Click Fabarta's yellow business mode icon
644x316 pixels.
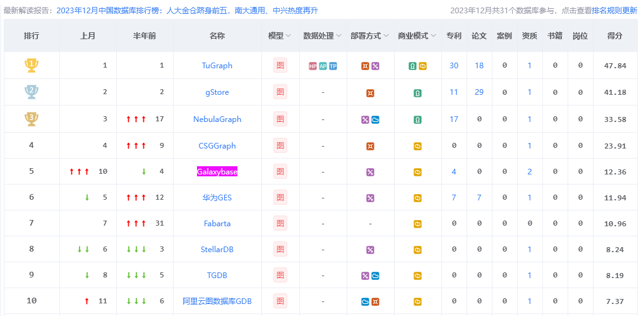[x=418, y=224]
